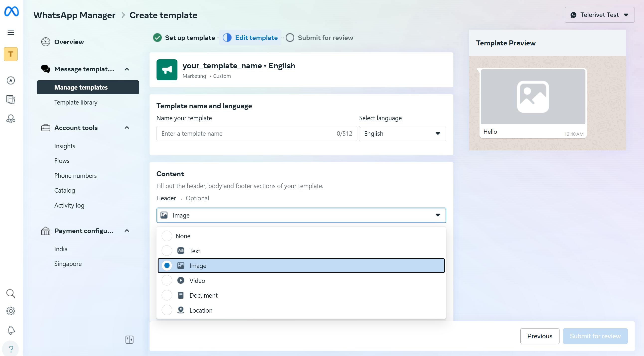Screen dimensions: 644x356
Task: Open the English language dropdown
Action: [402, 133]
